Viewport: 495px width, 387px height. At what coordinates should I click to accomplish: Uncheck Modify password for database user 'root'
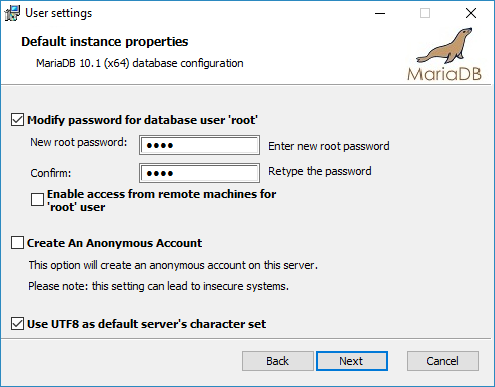point(17,120)
